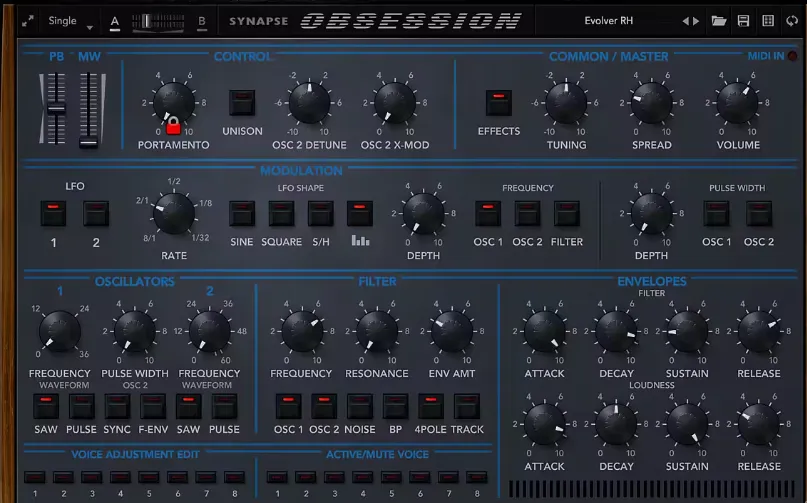Image resolution: width=807 pixels, height=503 pixels.
Task: Toggle filter NOISE source button
Action: coord(359,407)
